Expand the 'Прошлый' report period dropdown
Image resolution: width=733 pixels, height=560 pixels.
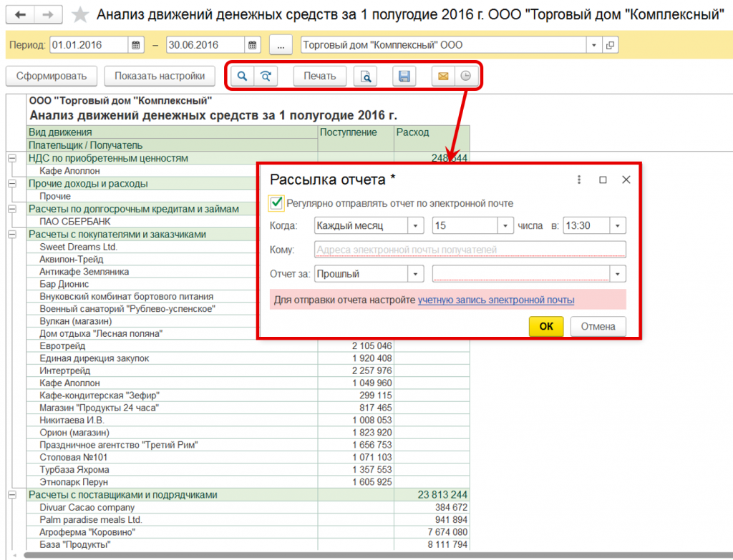point(416,274)
